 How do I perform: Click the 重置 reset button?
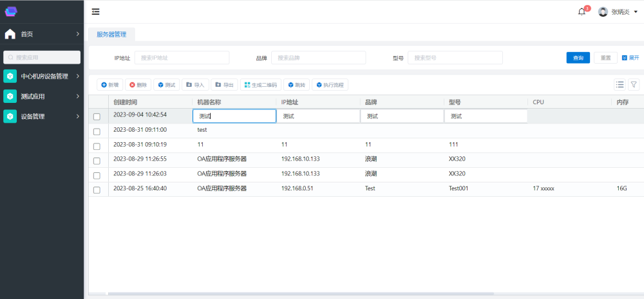pyautogui.click(x=605, y=58)
